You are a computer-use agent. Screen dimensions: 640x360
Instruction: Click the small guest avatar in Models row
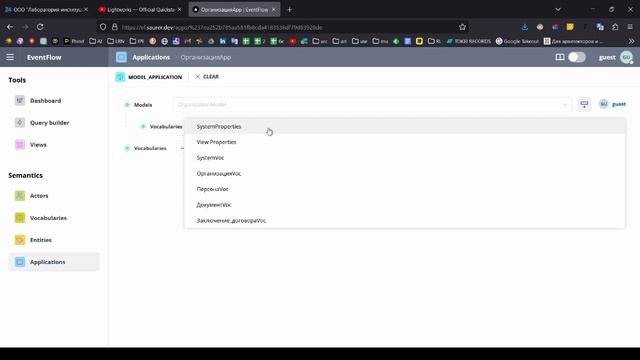tap(604, 104)
